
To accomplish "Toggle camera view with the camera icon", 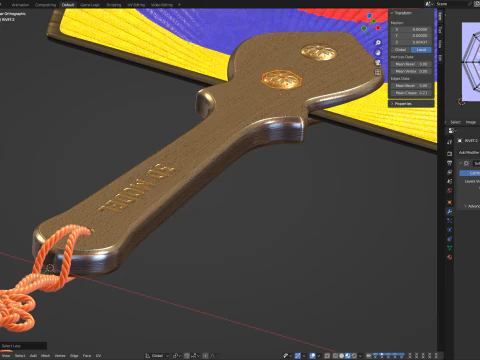I will pos(378,62).
